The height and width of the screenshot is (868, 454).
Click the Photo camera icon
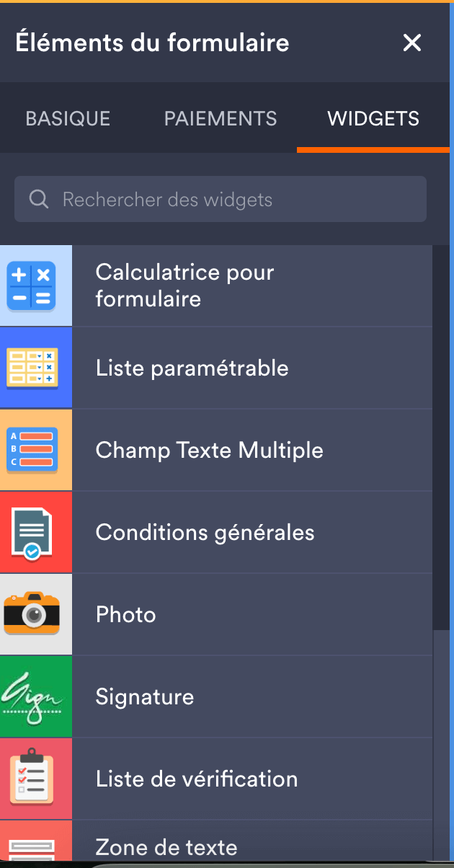[32, 614]
